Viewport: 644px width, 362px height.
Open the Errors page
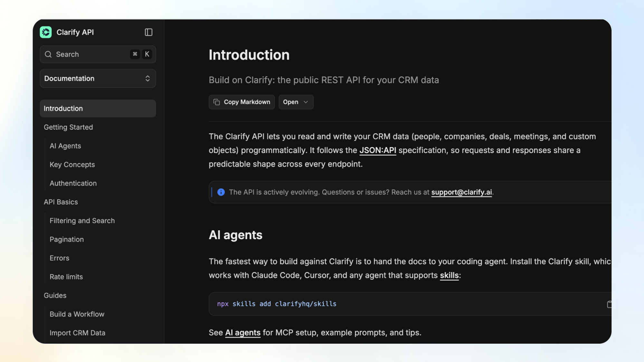pyautogui.click(x=59, y=258)
